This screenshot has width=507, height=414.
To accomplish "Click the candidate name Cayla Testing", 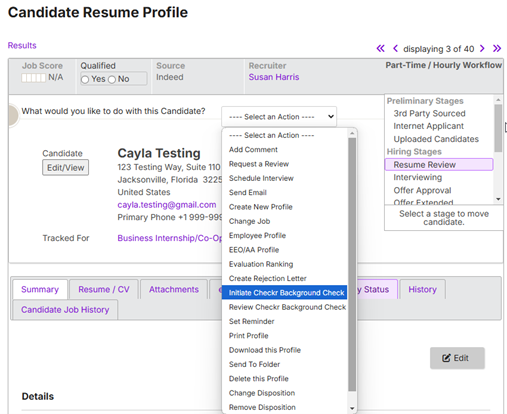I will tap(159, 153).
